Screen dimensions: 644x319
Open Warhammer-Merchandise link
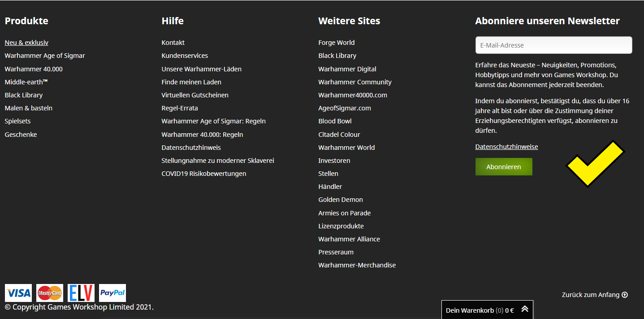pos(357,265)
